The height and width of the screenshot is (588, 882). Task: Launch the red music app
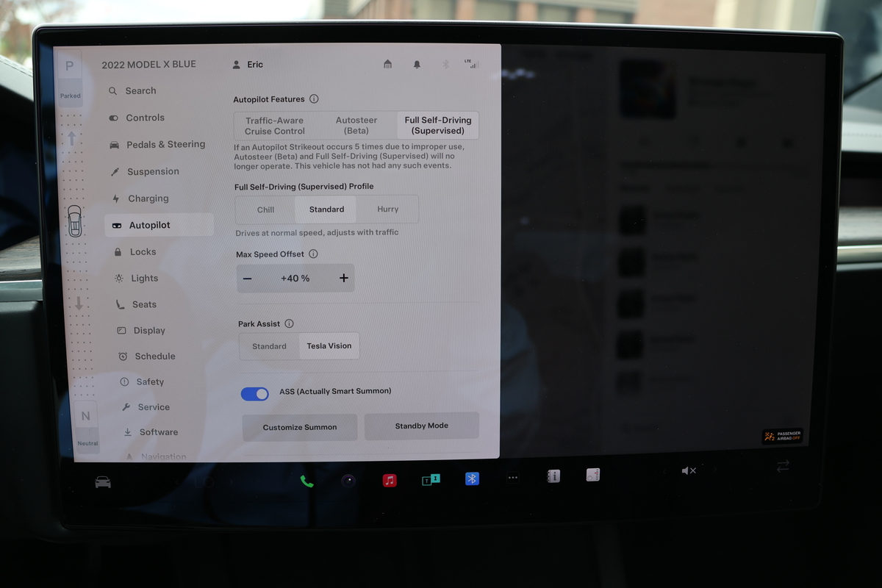390,480
